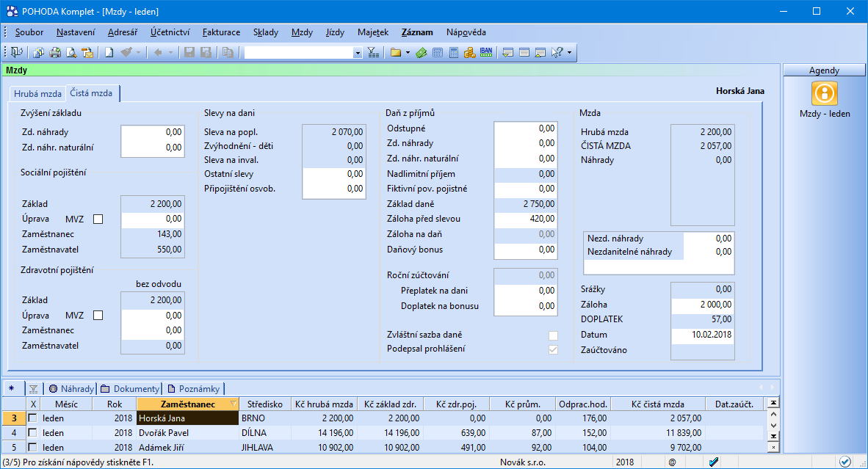This screenshot has height=469, width=868.
Task: Sort by Kč čistá mzda column header
Action: (x=658, y=404)
